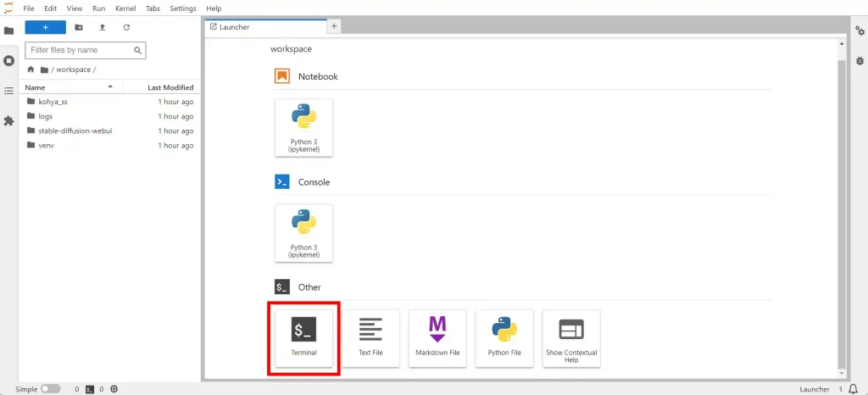Open Terminal from the launcher
Viewport: 868px width, 395px height.
pos(303,337)
